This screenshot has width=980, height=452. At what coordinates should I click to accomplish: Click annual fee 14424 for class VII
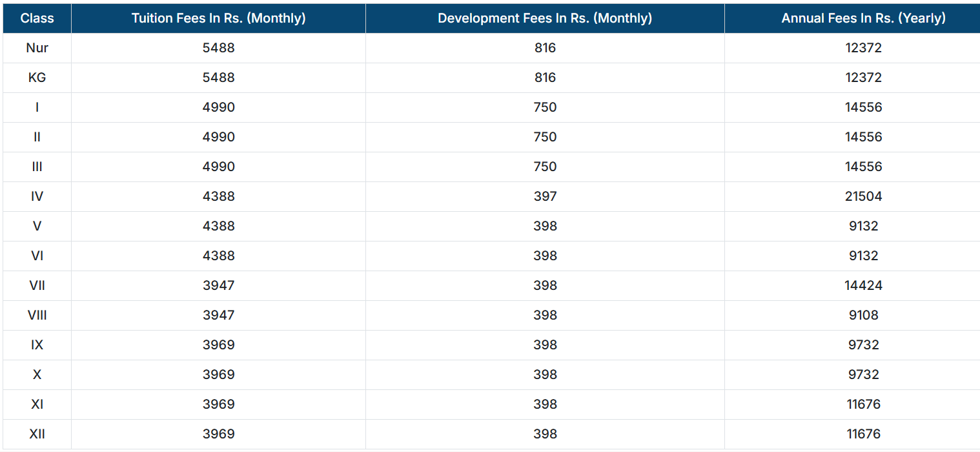[x=863, y=285]
